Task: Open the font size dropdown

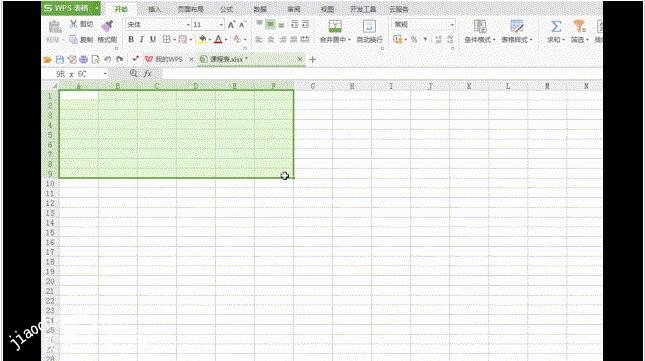Action: click(x=221, y=25)
